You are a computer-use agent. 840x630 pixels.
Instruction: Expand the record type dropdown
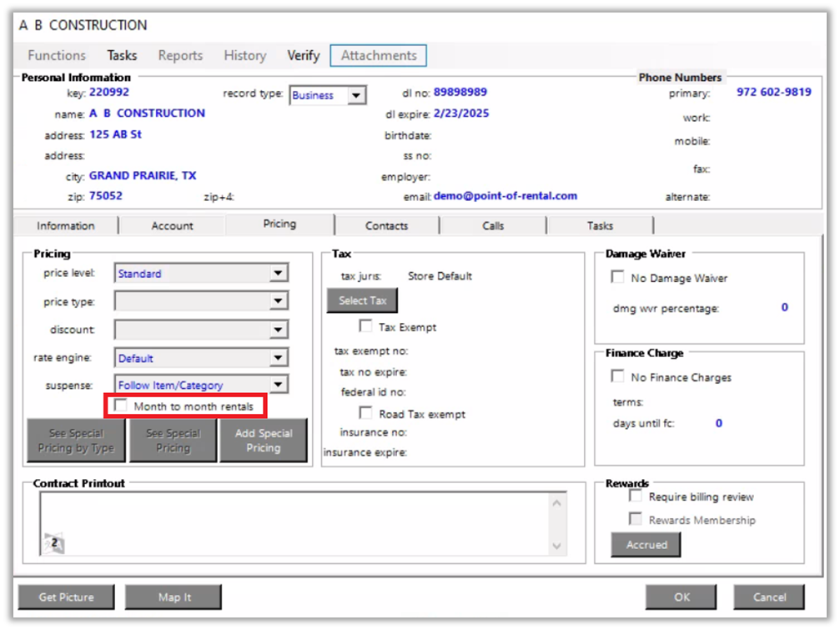pyautogui.click(x=356, y=95)
